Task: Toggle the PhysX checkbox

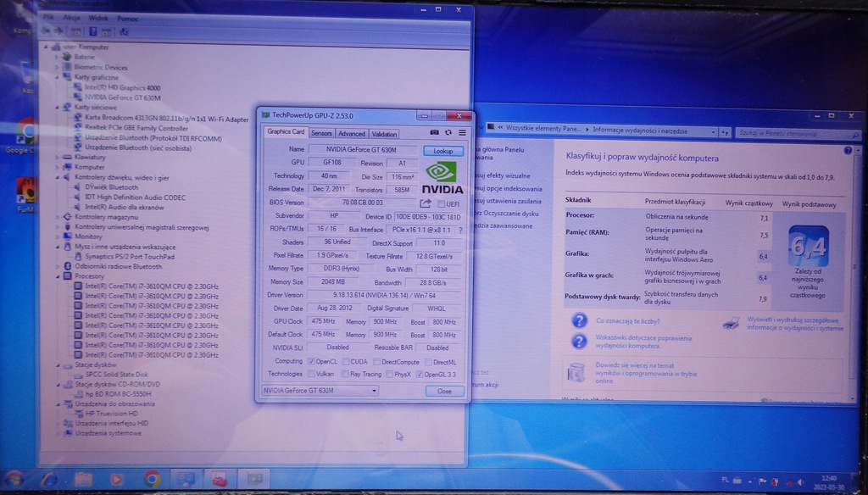Action: pyautogui.click(x=389, y=375)
